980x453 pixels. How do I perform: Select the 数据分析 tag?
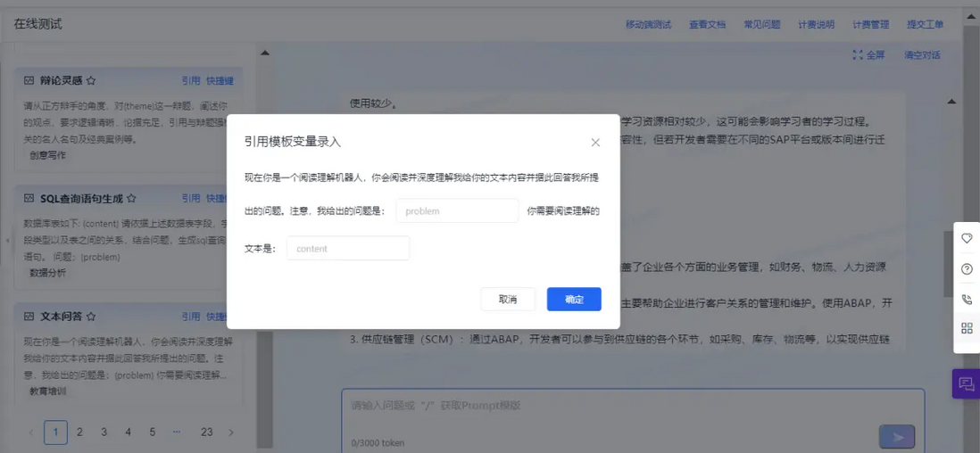click(x=47, y=273)
